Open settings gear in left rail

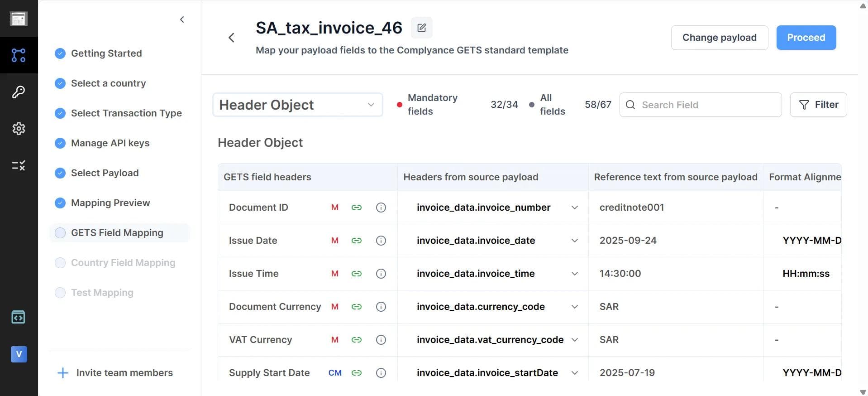[x=19, y=129]
